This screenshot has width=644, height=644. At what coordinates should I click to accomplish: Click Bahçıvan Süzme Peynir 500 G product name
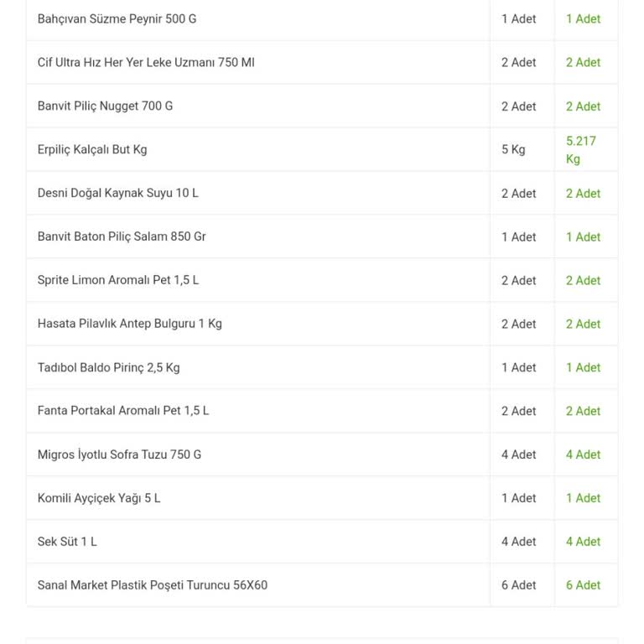coord(117,18)
